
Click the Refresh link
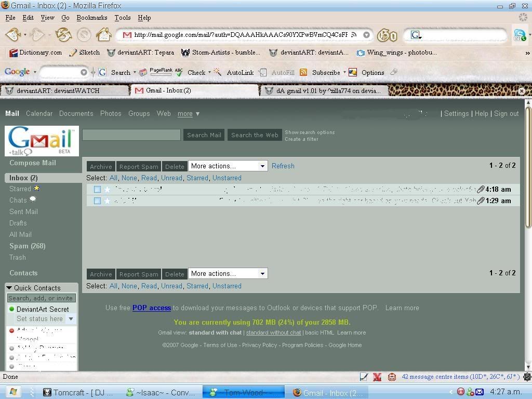(283, 166)
